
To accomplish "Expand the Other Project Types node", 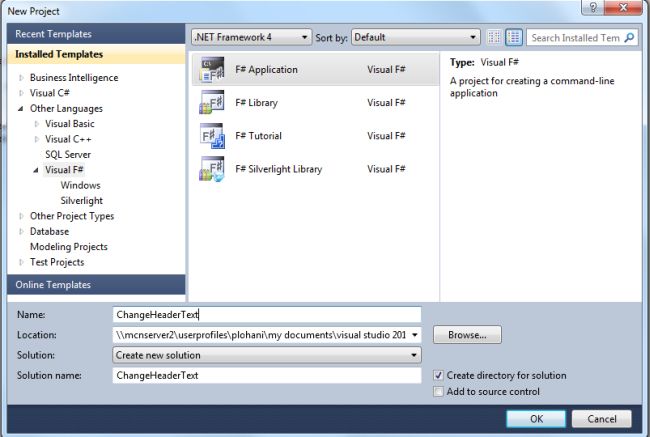I will point(21,216).
